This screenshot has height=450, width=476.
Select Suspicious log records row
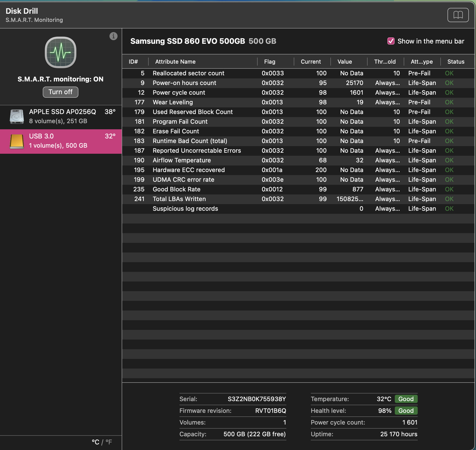[298, 208]
